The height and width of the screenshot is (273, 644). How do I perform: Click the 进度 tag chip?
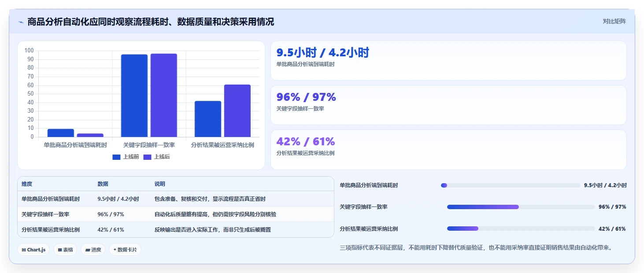pos(93,250)
